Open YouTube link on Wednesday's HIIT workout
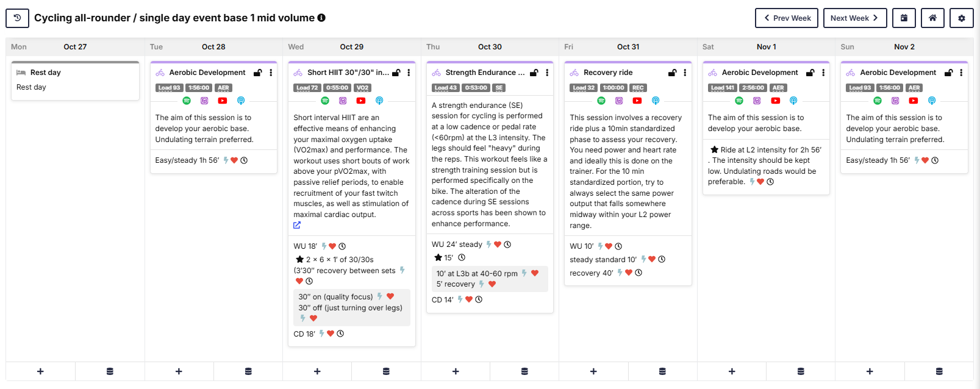Image resolution: width=980 pixels, height=389 pixels. click(x=361, y=101)
